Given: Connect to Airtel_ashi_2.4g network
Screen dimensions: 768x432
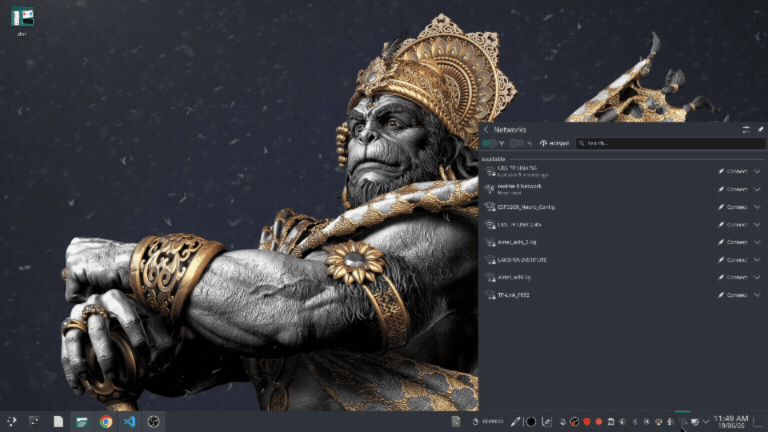Looking at the screenshot, I should (733, 242).
